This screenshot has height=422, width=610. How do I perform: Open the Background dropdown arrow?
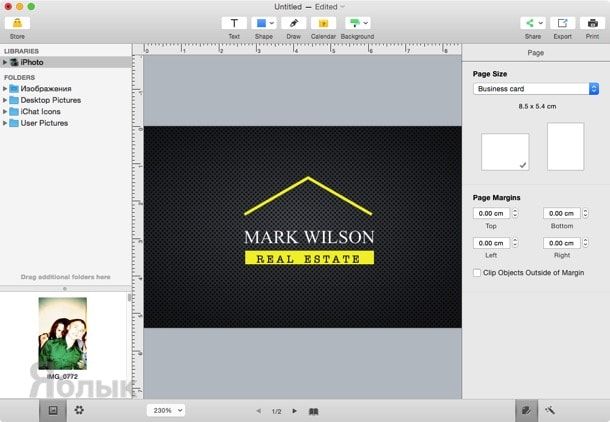pyautogui.click(x=366, y=23)
